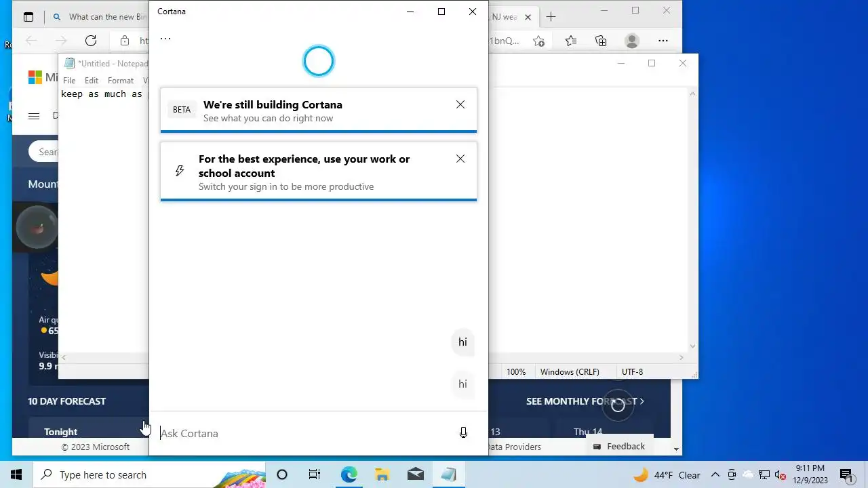This screenshot has width=868, height=488.
Task: Switch to the 'What can the new Bing' Edge tab
Action: [x=100, y=17]
